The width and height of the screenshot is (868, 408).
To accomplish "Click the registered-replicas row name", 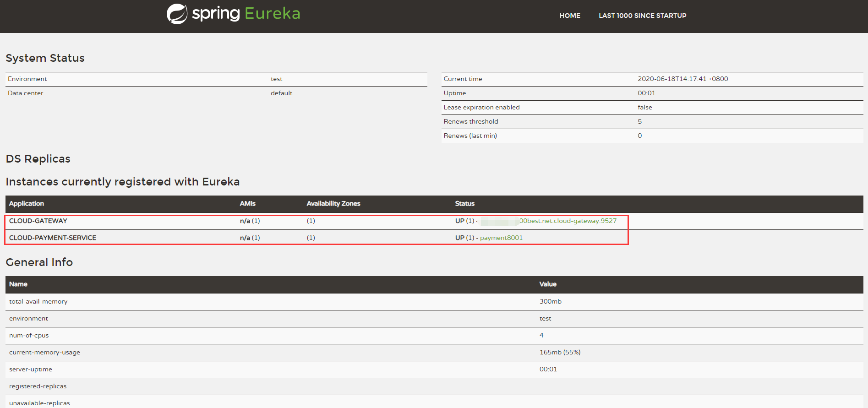I will [38, 386].
